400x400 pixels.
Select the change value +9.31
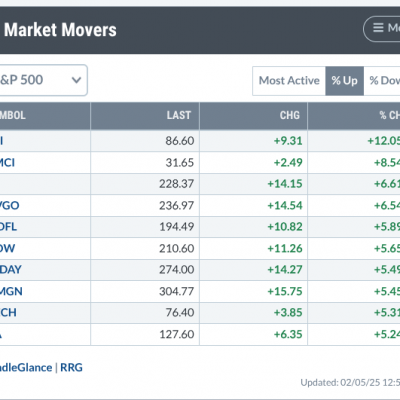288,141
